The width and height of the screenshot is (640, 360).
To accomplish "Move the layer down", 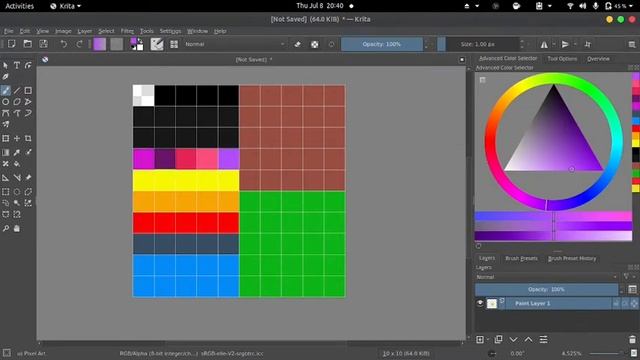I will click(513, 340).
